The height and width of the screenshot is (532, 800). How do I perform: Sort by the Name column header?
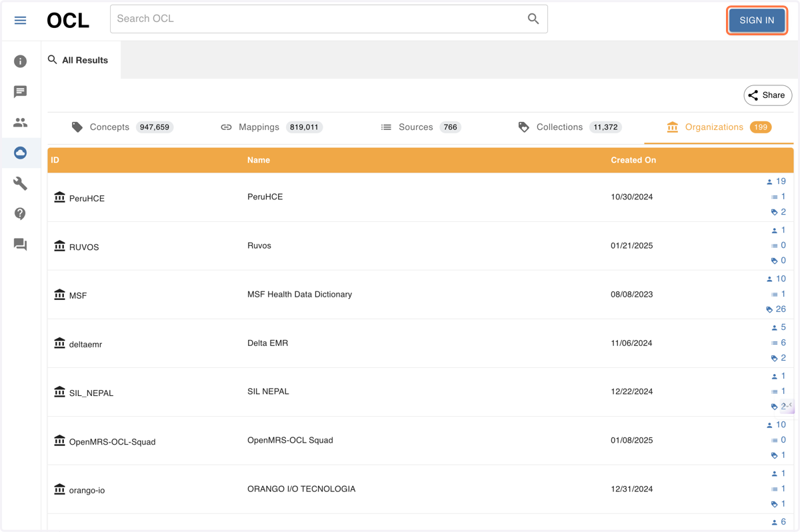click(x=259, y=160)
